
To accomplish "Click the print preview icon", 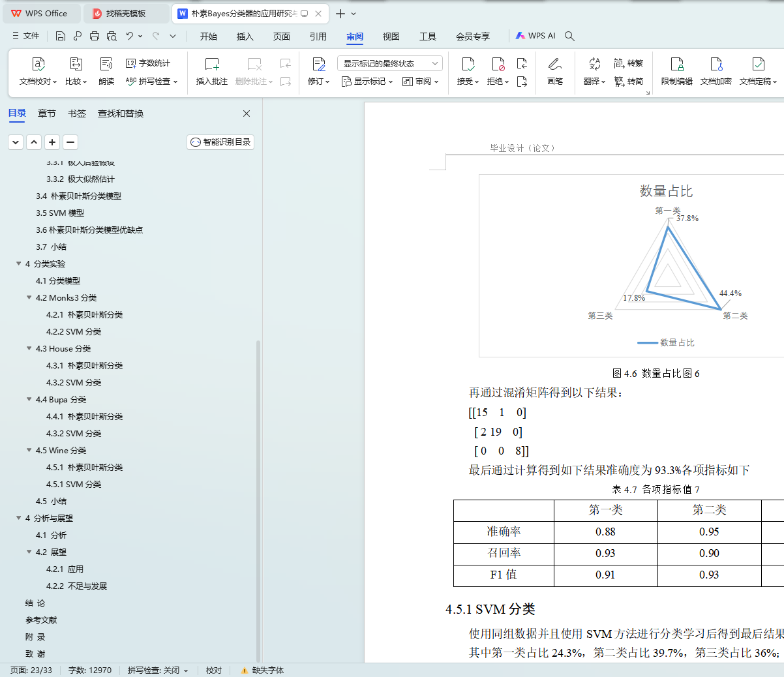I will (112, 36).
